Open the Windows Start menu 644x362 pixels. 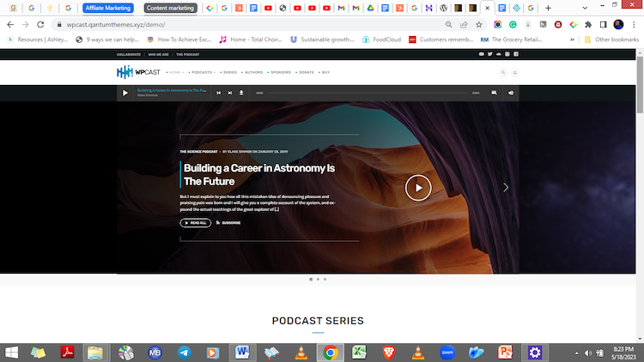(11, 353)
